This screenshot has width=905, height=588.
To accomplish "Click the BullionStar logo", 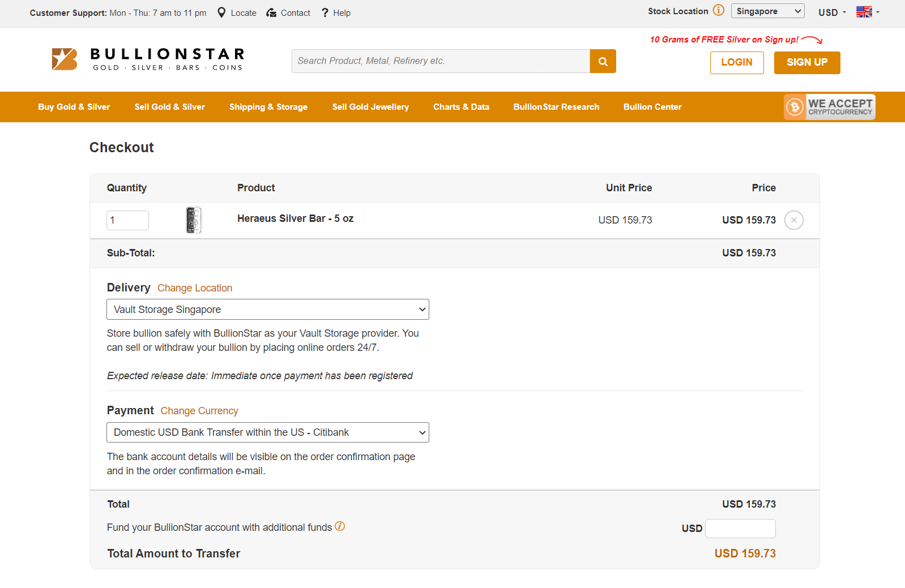I will (x=148, y=59).
